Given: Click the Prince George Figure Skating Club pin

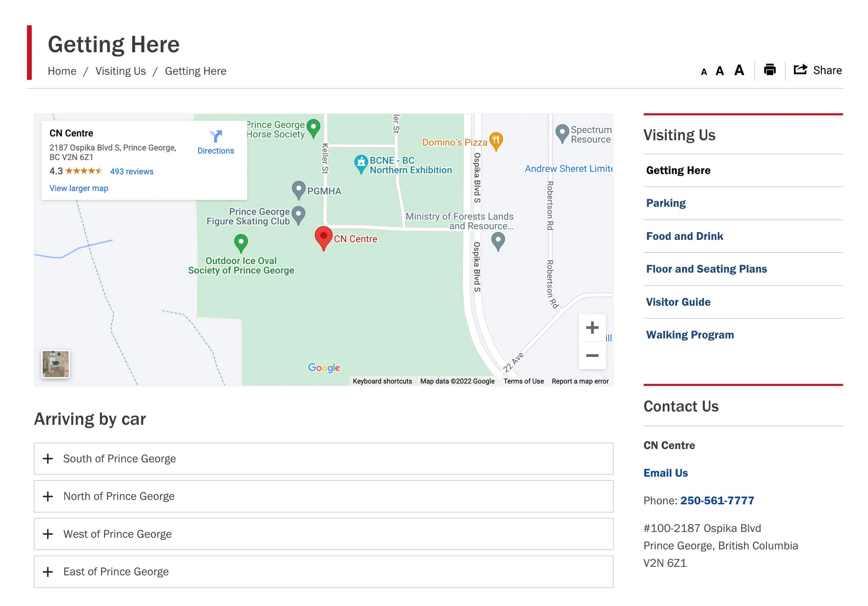Looking at the screenshot, I should [298, 215].
